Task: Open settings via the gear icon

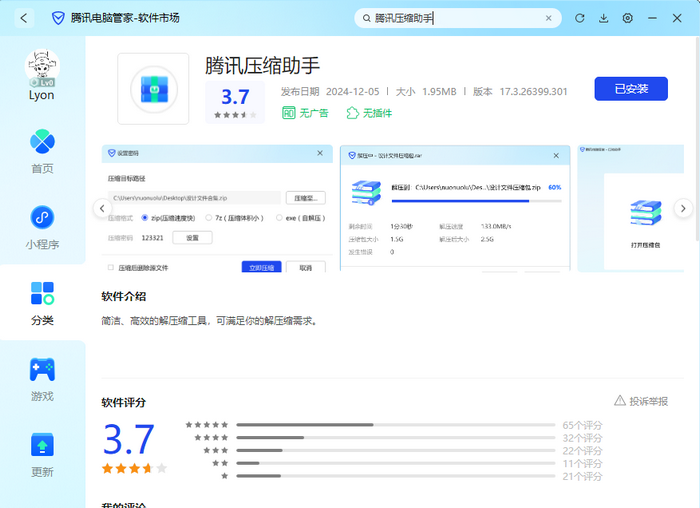Action: (628, 18)
